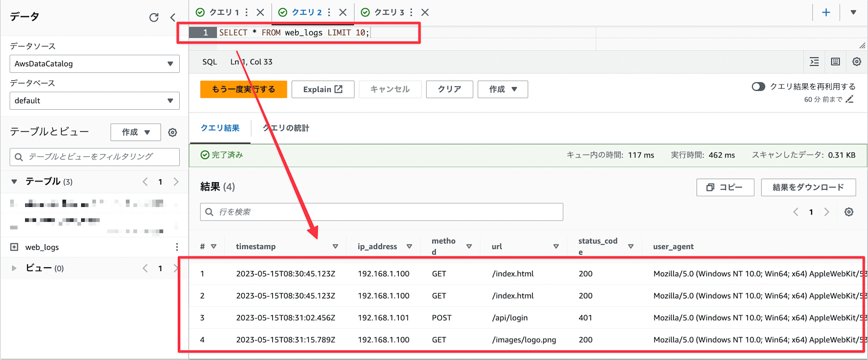868x360 pixels.
Task: Edit the query result reuse time
Action: 850,99
